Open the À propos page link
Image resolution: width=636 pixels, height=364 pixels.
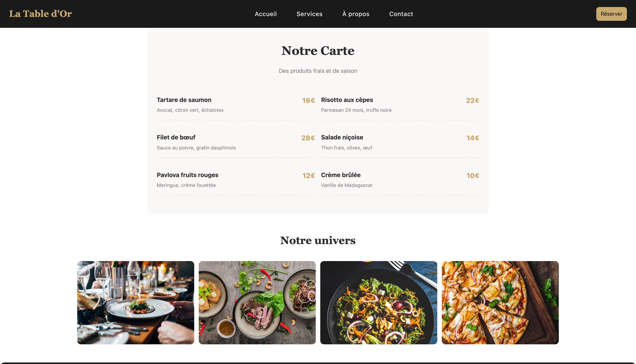356,14
